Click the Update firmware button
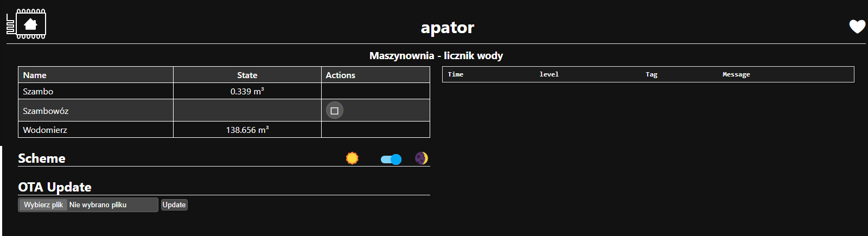This screenshot has height=236, width=868. click(x=174, y=205)
